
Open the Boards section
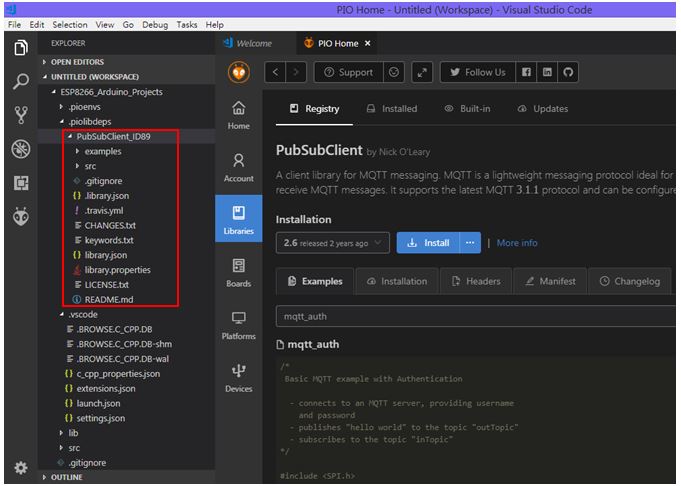(x=238, y=273)
